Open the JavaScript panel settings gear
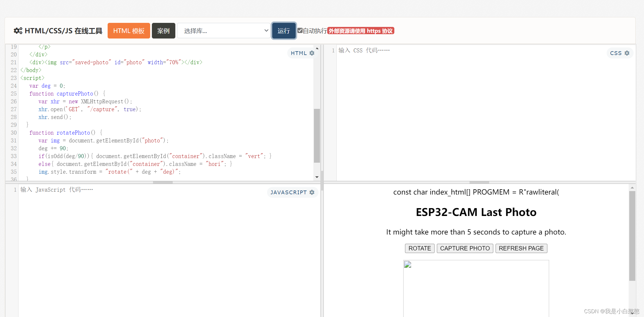The width and height of the screenshot is (644, 317). click(x=312, y=192)
